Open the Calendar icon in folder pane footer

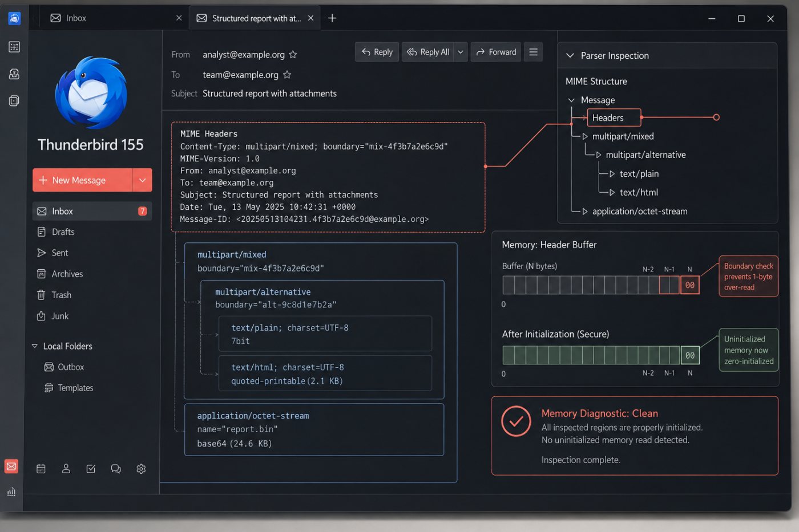[41, 469]
